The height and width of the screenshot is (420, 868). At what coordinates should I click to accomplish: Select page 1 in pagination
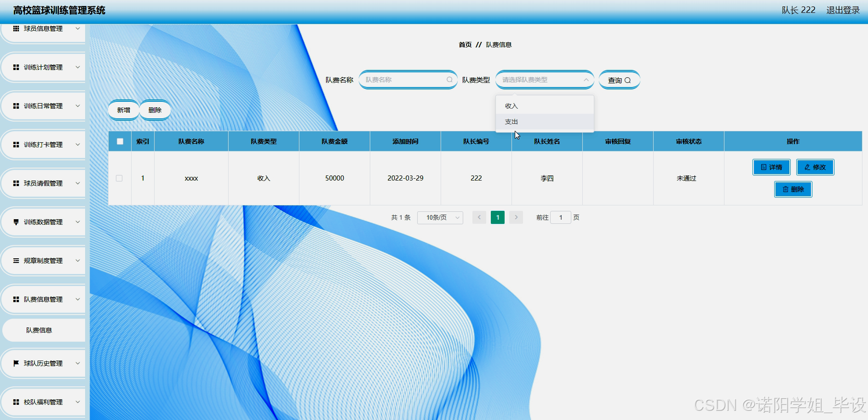498,217
